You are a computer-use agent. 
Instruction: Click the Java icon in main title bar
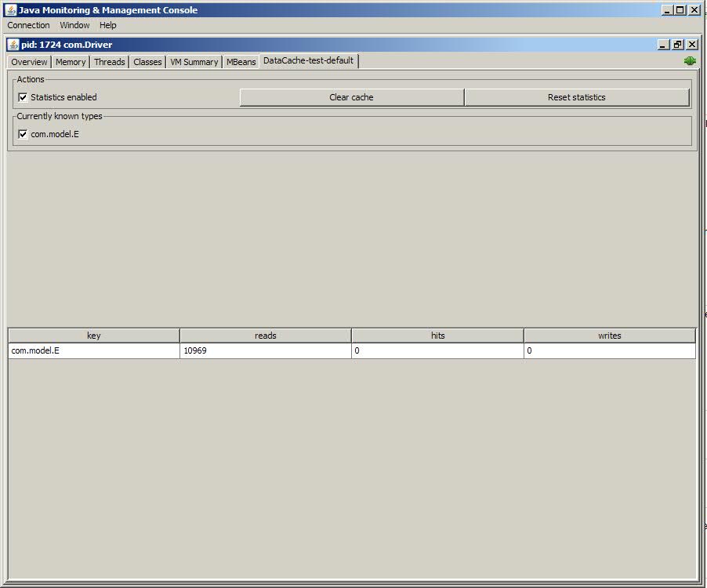(10, 10)
